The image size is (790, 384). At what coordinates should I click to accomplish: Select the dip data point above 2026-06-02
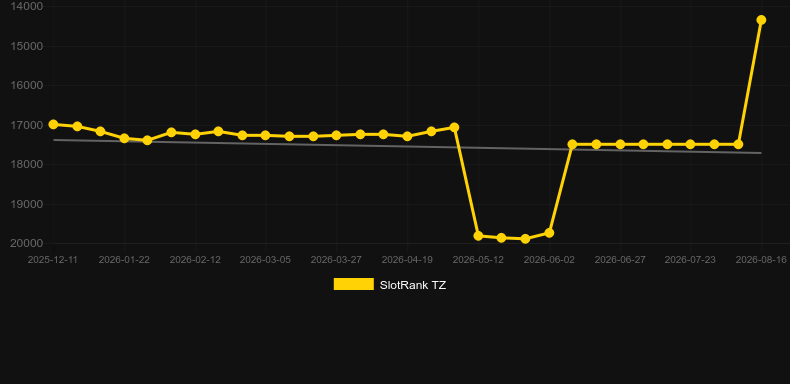coord(549,233)
